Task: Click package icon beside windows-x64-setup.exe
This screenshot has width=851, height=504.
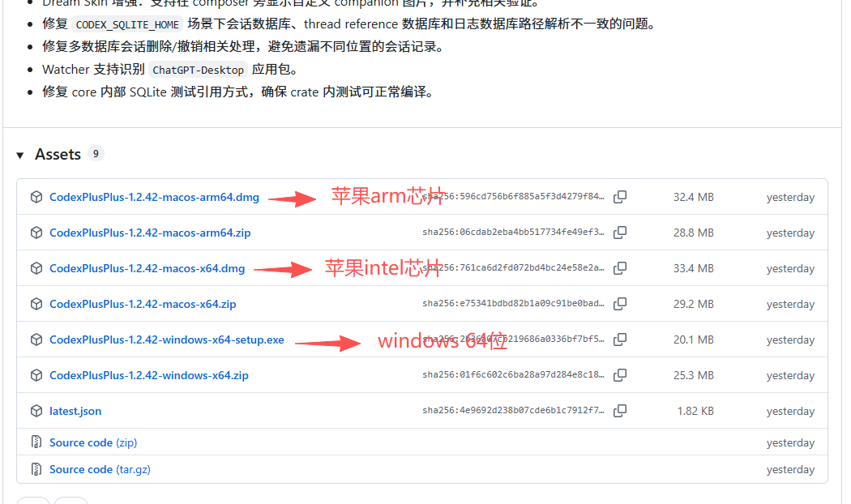Action: pyautogui.click(x=36, y=340)
